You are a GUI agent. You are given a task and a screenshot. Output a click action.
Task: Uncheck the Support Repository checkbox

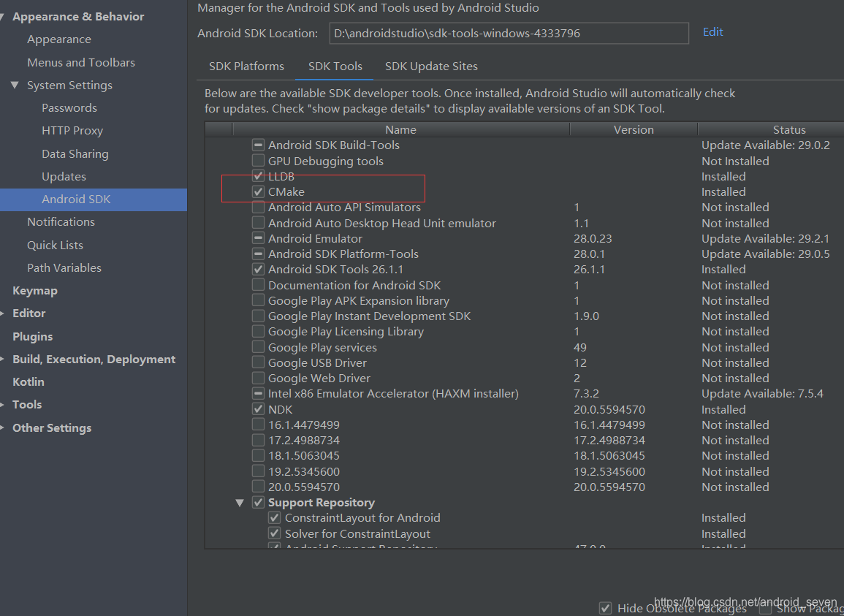click(259, 503)
